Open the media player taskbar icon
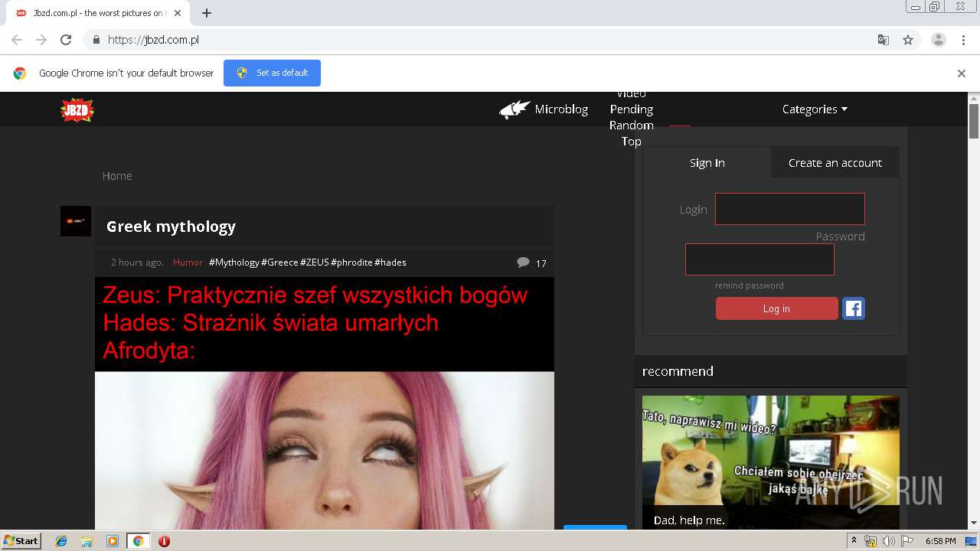 tap(113, 541)
